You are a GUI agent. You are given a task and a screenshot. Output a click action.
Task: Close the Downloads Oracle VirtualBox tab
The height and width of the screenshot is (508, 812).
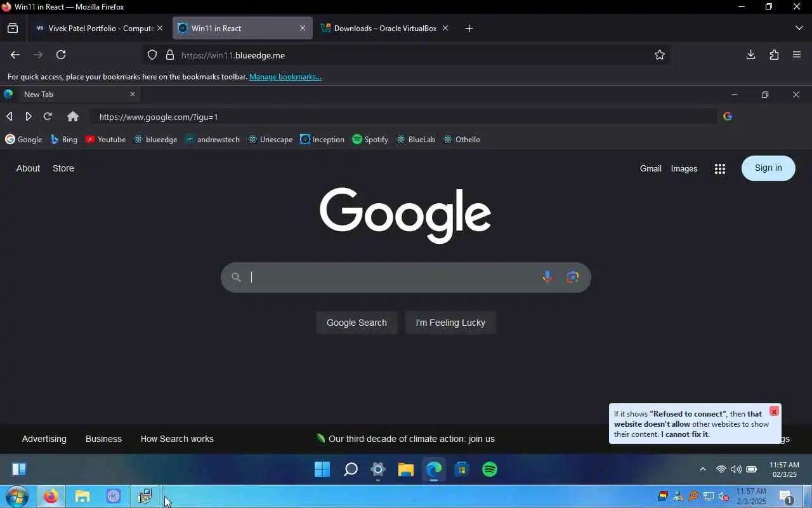point(445,28)
